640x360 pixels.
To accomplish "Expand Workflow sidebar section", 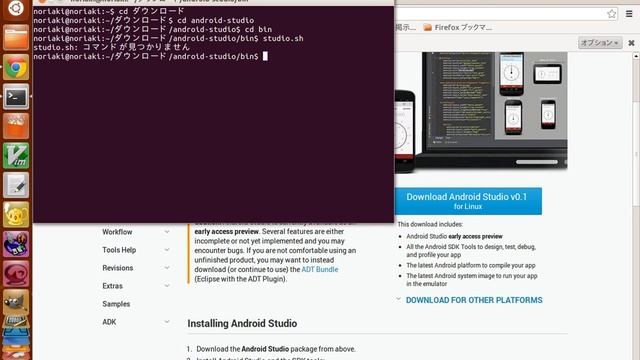I will coord(167,232).
